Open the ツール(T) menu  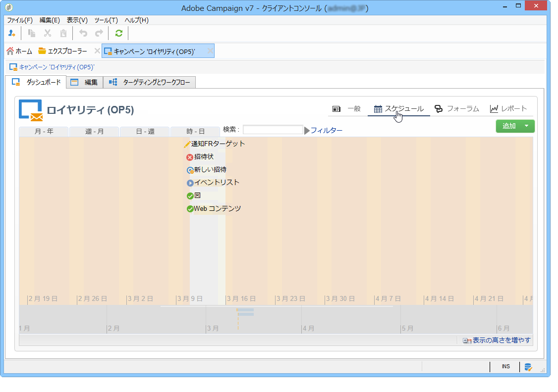[x=106, y=20]
